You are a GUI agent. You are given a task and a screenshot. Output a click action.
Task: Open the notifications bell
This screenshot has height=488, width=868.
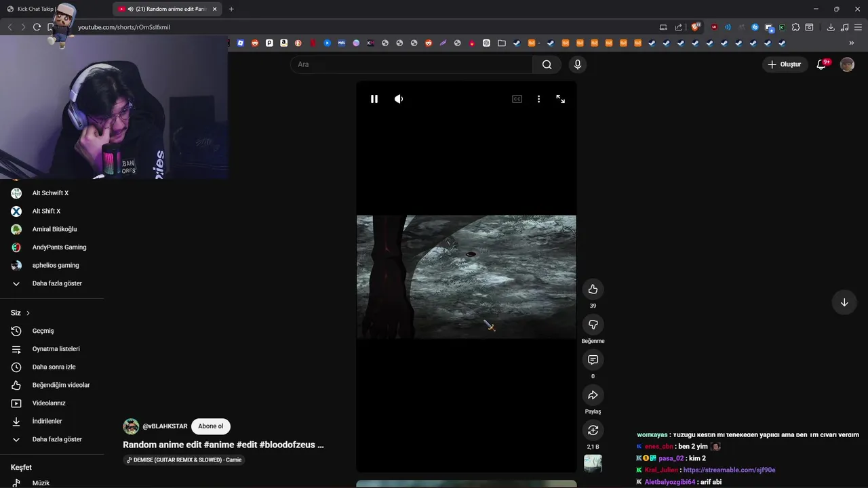tap(821, 64)
